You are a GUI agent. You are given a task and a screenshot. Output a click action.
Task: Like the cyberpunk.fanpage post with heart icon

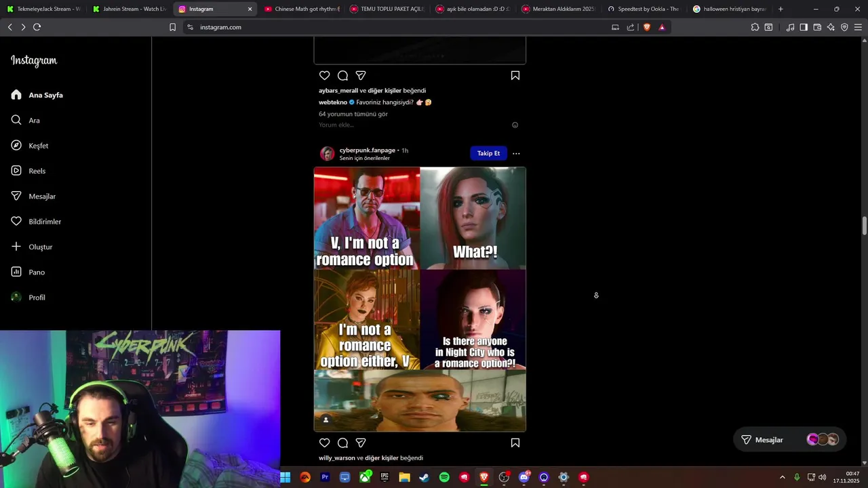click(x=324, y=443)
